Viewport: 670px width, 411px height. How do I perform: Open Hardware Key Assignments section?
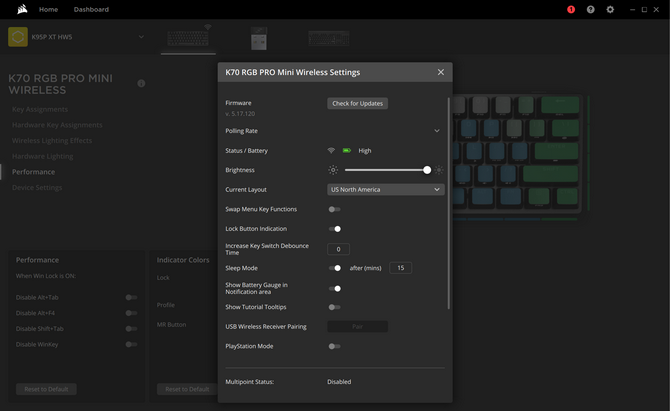click(57, 125)
